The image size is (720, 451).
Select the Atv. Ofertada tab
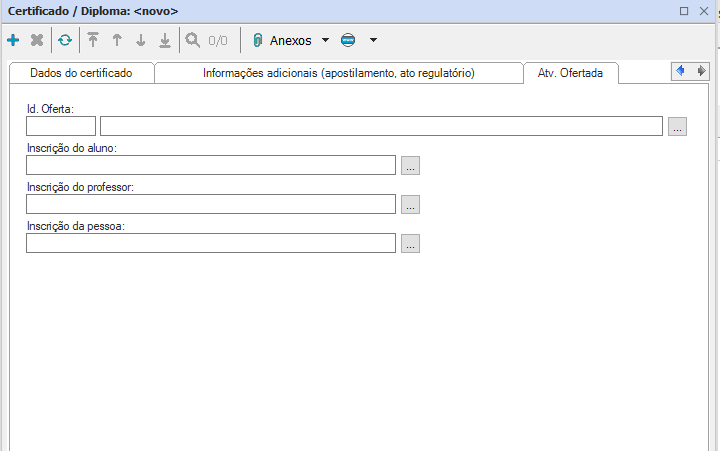pyautogui.click(x=570, y=73)
